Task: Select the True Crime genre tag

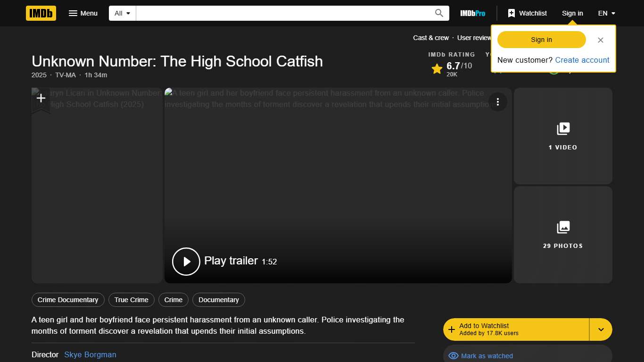Action: (x=131, y=300)
